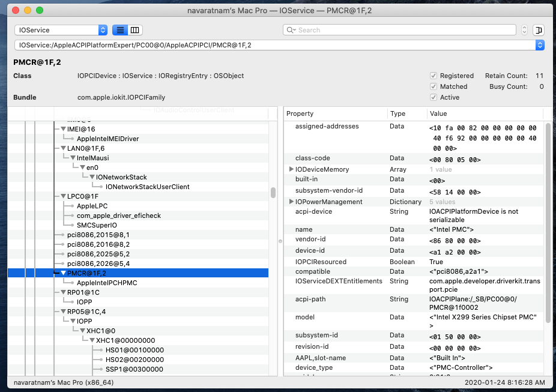The image size is (556, 392).
Task: Select the IOServiceDEXTEntitlements property row
Action: (x=414, y=285)
